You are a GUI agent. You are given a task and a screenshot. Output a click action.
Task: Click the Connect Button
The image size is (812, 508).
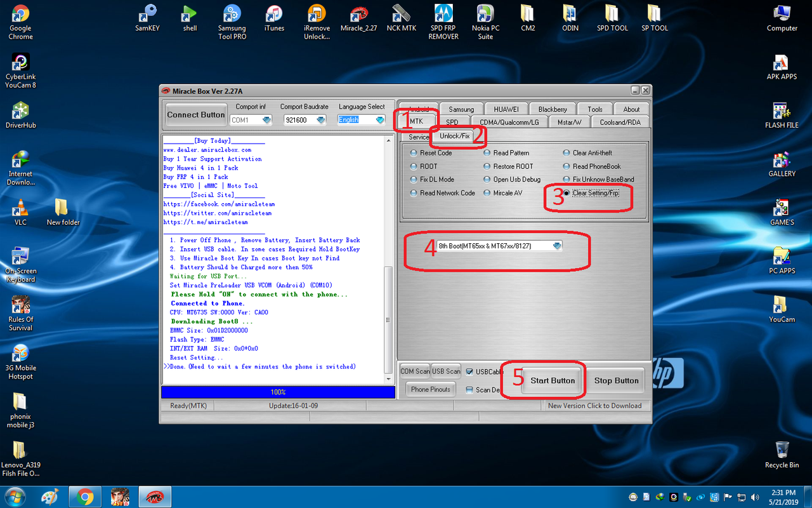(x=196, y=115)
